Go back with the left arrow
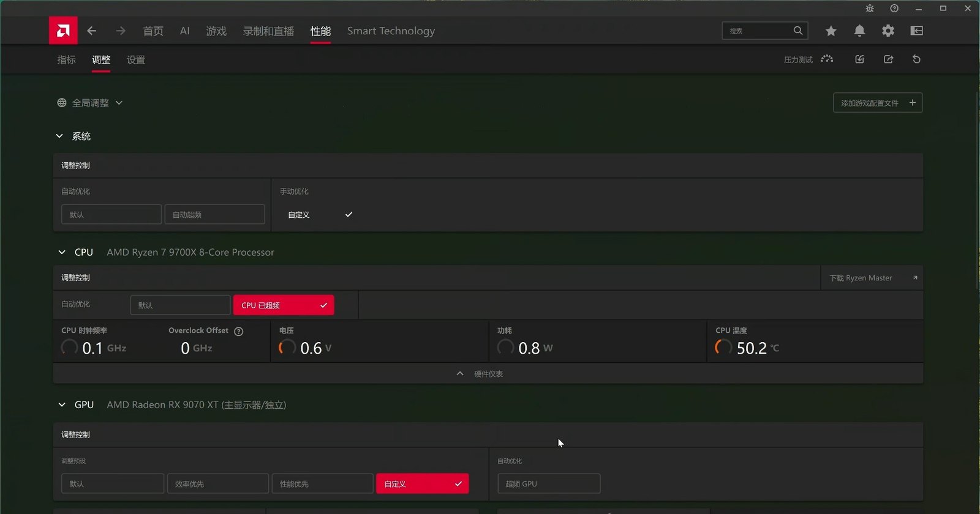 pos(92,31)
